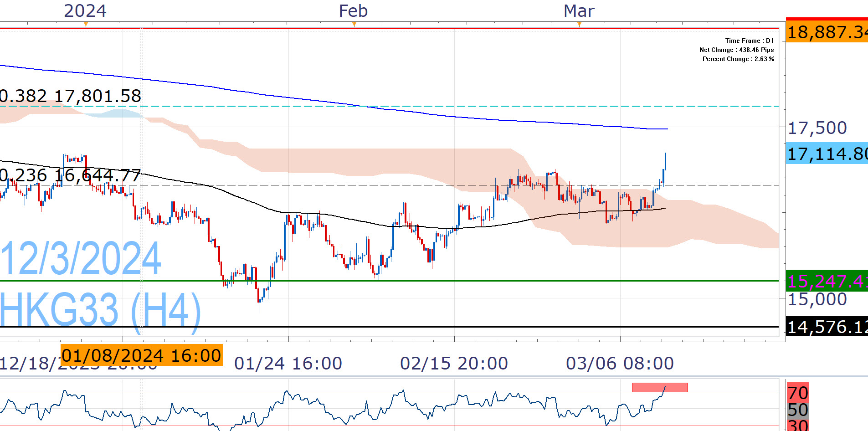Viewport: 868px width, 431px height.
Task: Select the highlighted 01/08/2024 16:00 date label
Action: pyautogui.click(x=141, y=355)
